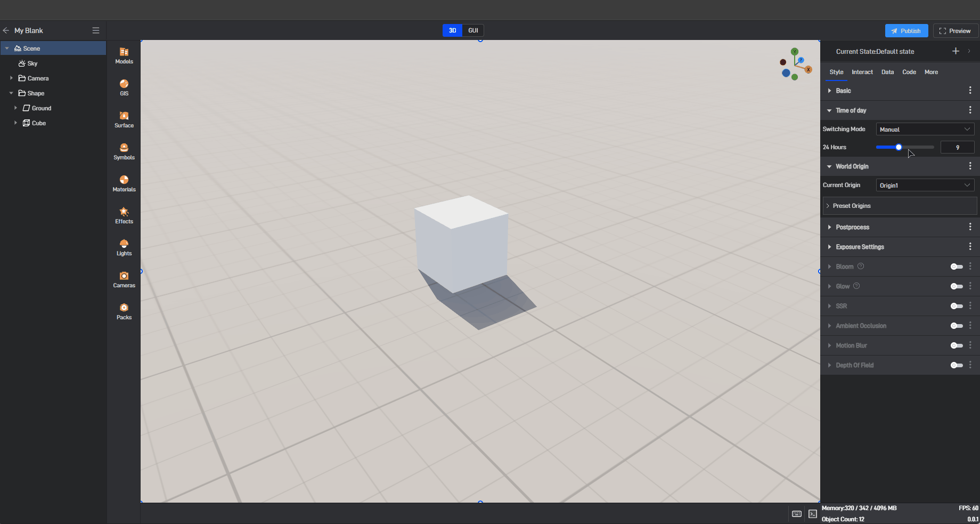Collapse the World Origin section
Viewport: 980px width, 524px height.
(x=829, y=166)
